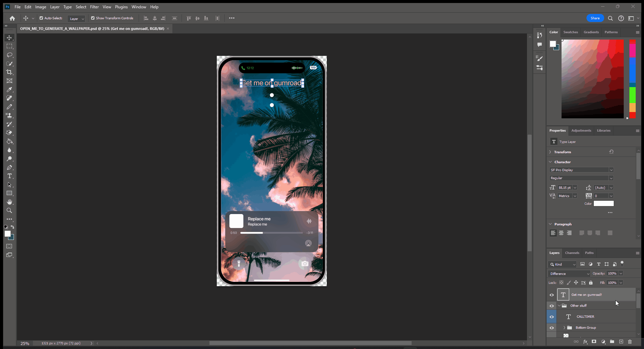The height and width of the screenshot is (349, 644).
Task: Hide the 'Other stuff' group
Action: tap(552, 306)
